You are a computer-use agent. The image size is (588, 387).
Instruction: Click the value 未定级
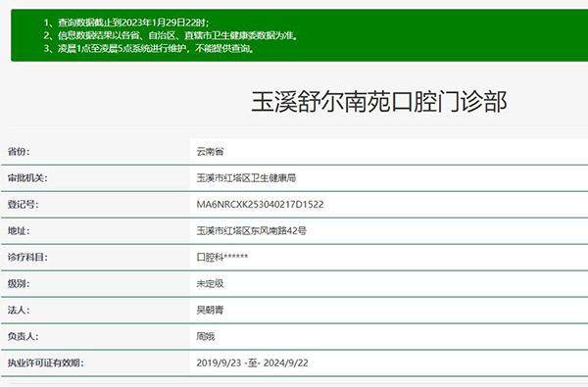210,283
